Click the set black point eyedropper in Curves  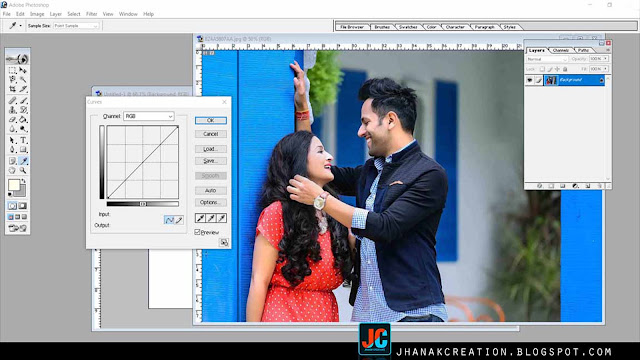pos(200,218)
